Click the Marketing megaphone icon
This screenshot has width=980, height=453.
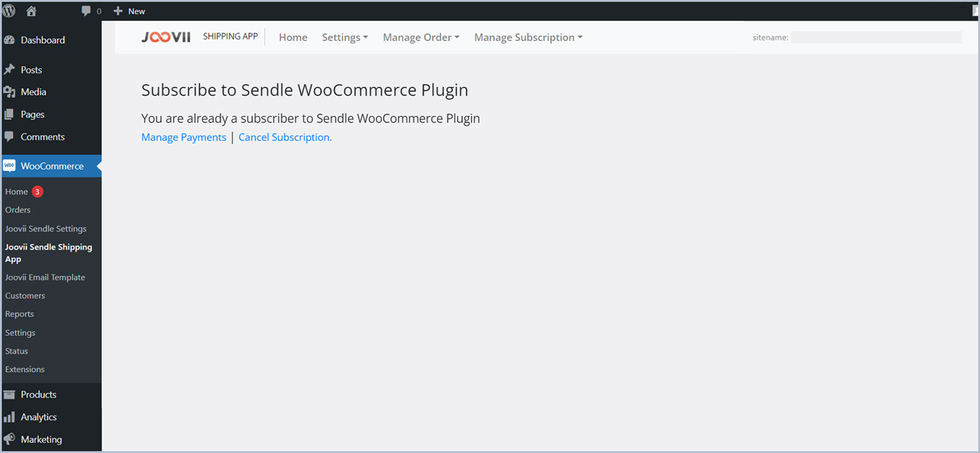click(x=9, y=440)
